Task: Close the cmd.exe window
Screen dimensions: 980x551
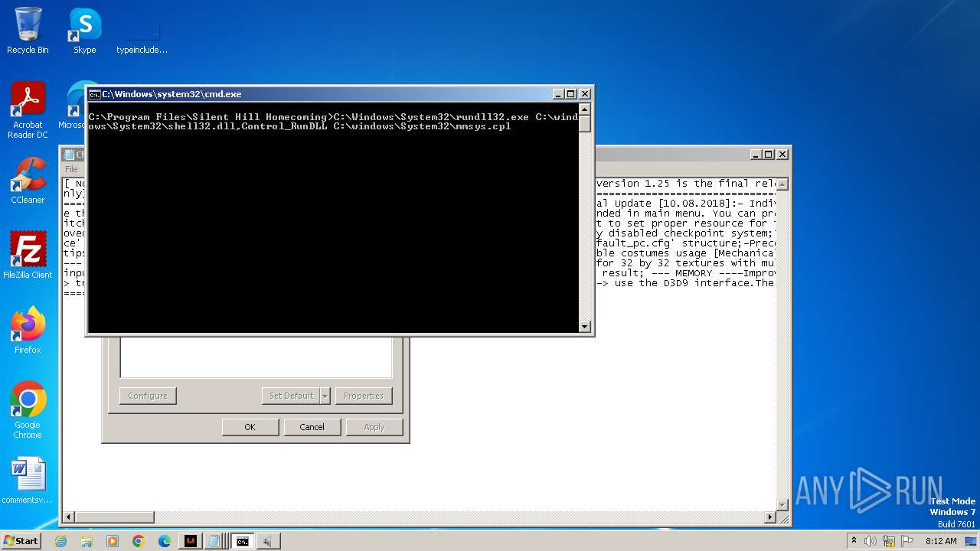Action: coord(585,94)
